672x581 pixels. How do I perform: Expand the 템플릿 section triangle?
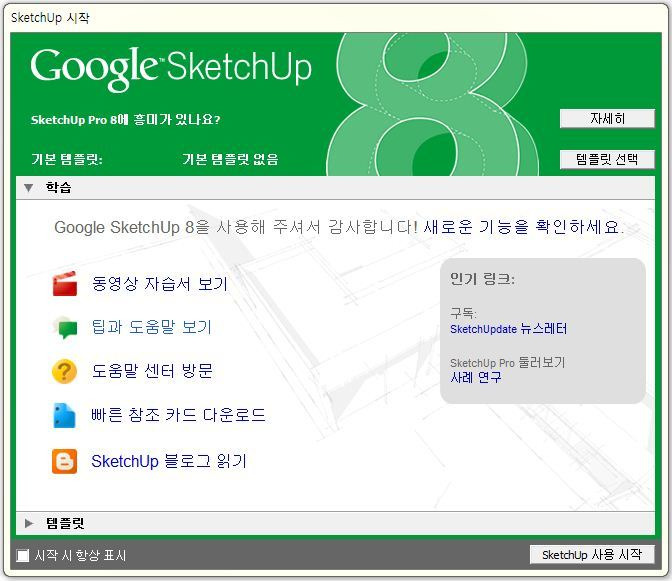[x=29, y=523]
